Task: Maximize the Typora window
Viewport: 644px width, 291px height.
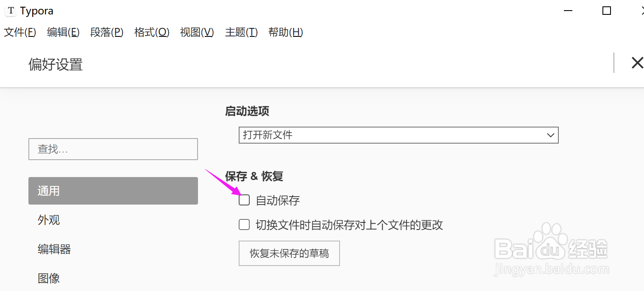Action: click(607, 11)
